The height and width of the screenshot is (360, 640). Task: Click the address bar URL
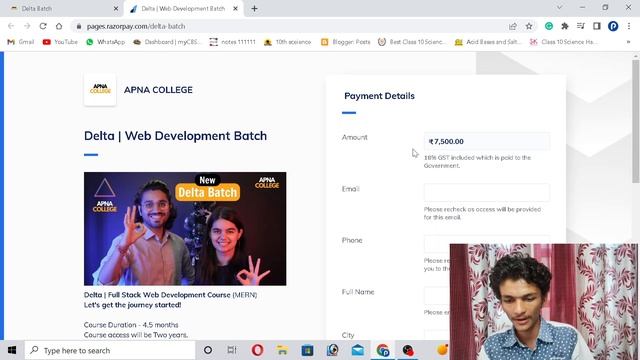click(136, 26)
